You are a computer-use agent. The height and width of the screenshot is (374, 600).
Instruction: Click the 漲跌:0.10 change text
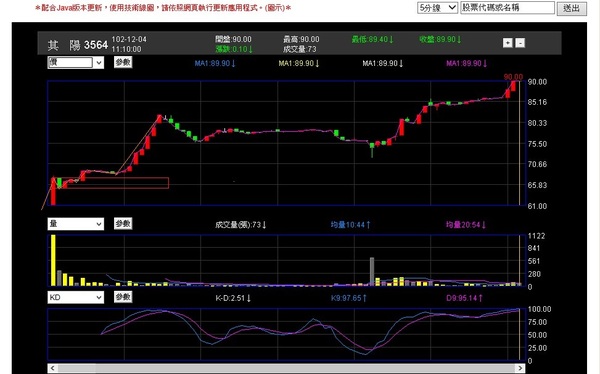click(234, 49)
